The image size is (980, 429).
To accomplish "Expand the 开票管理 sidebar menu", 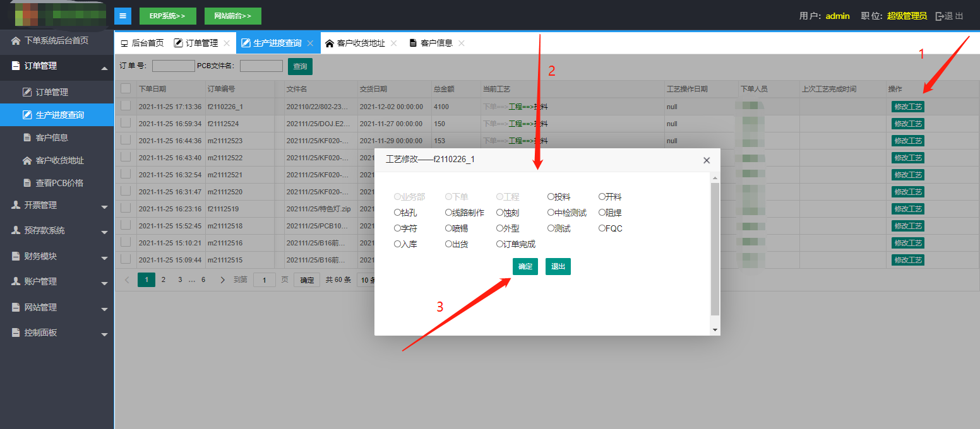I will 57,205.
